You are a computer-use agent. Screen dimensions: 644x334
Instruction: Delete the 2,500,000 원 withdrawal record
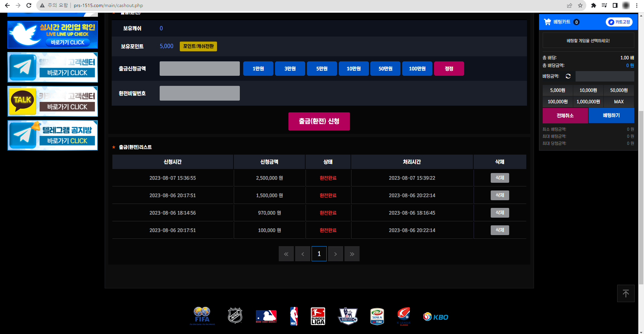click(500, 178)
